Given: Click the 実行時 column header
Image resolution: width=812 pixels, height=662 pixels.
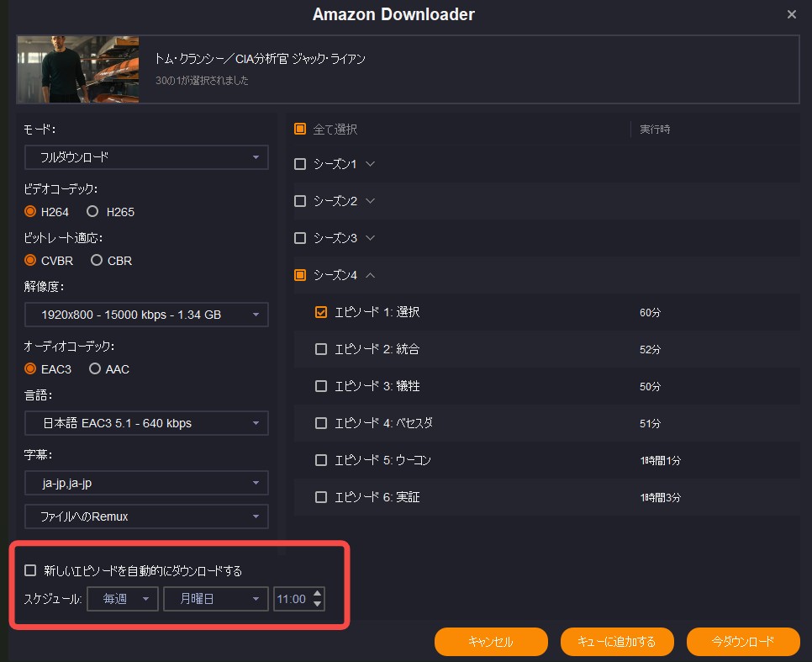Looking at the screenshot, I should (x=655, y=129).
